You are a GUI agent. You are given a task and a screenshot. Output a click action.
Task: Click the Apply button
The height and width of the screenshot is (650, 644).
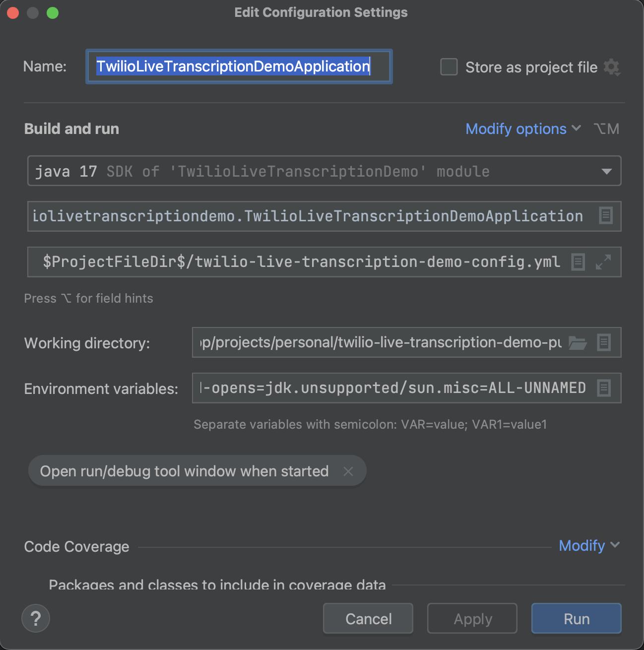coord(472,619)
